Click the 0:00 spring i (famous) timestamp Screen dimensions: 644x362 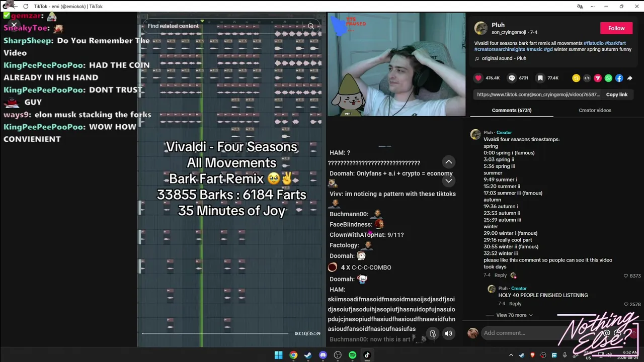pos(509,153)
